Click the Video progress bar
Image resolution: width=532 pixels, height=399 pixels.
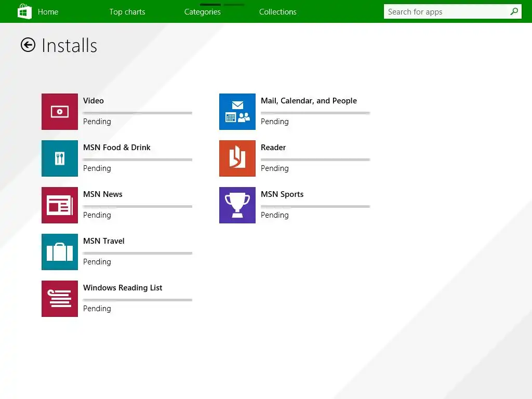[138, 113]
